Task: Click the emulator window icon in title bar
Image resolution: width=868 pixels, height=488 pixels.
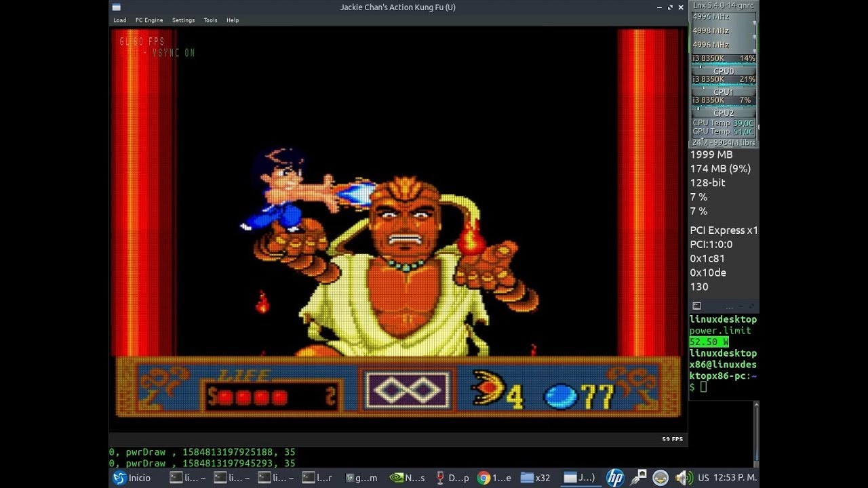Action: click(117, 7)
